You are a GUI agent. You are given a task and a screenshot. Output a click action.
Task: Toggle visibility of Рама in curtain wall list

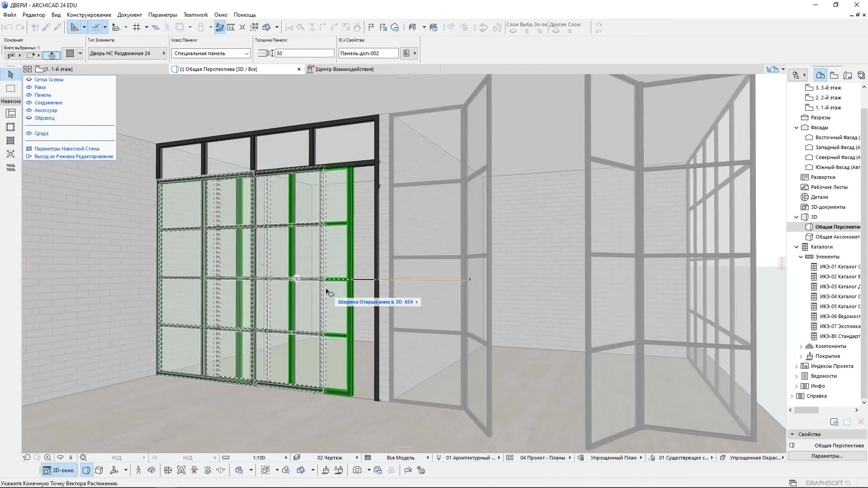coord(29,87)
